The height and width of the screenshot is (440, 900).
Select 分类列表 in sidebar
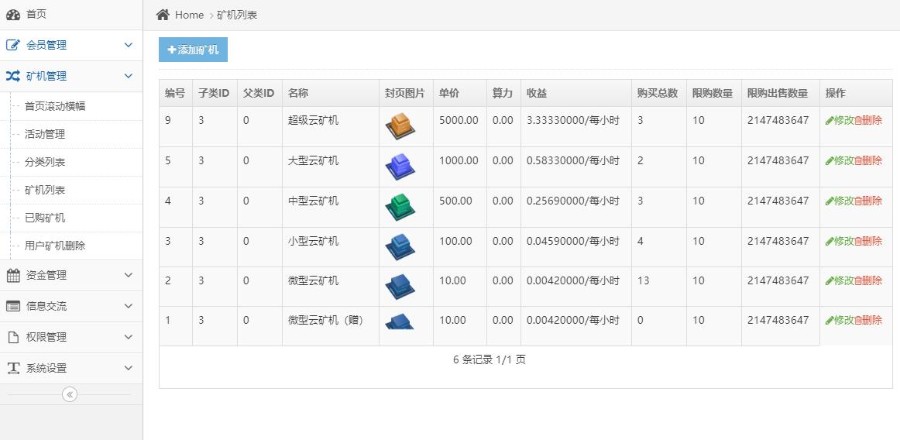(45, 162)
